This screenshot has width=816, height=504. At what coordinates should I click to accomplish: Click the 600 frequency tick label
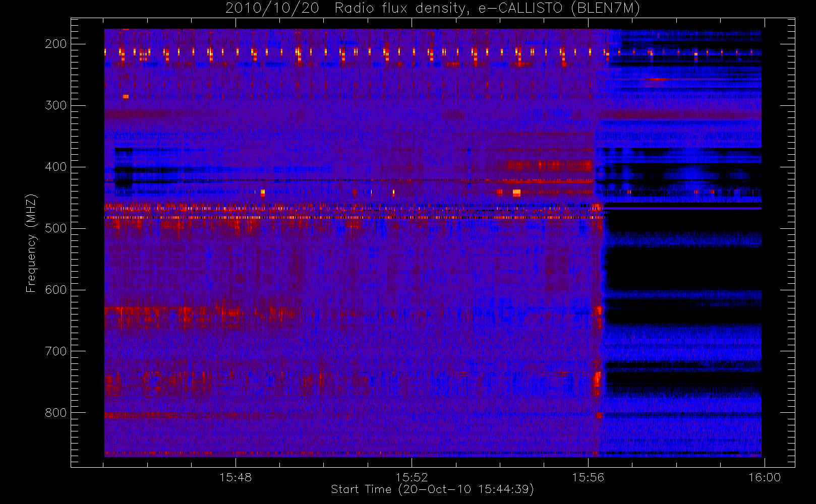(56, 290)
